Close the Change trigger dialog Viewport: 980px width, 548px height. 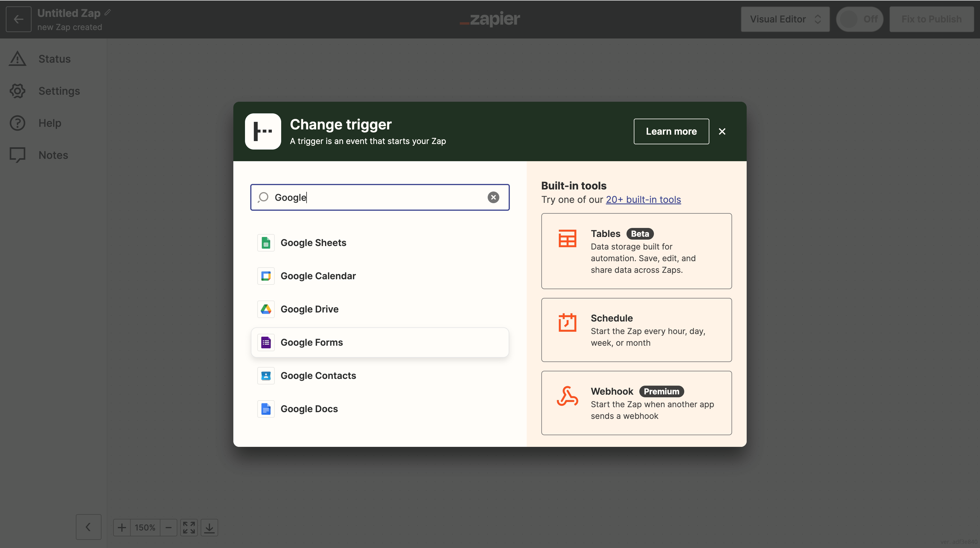coord(722,131)
